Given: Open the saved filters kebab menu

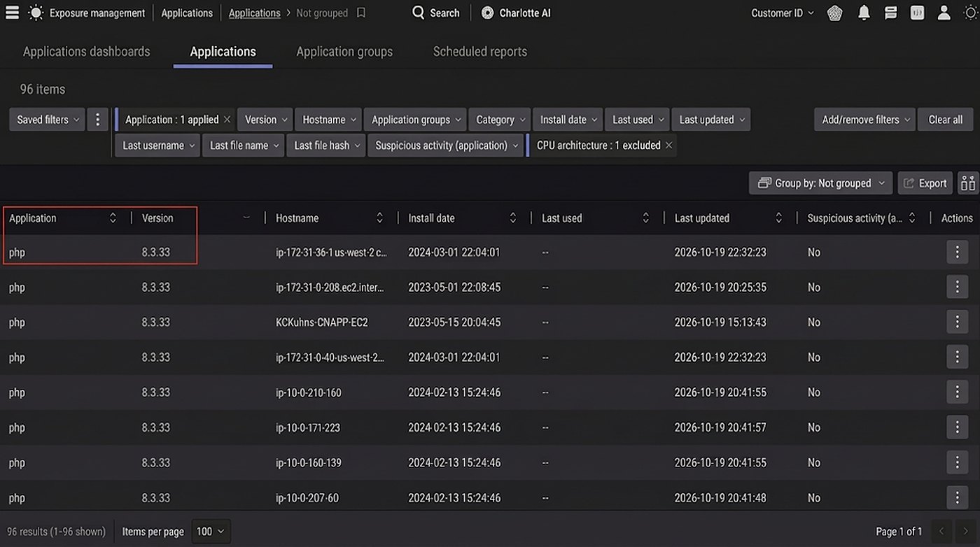Looking at the screenshot, I should pos(97,120).
